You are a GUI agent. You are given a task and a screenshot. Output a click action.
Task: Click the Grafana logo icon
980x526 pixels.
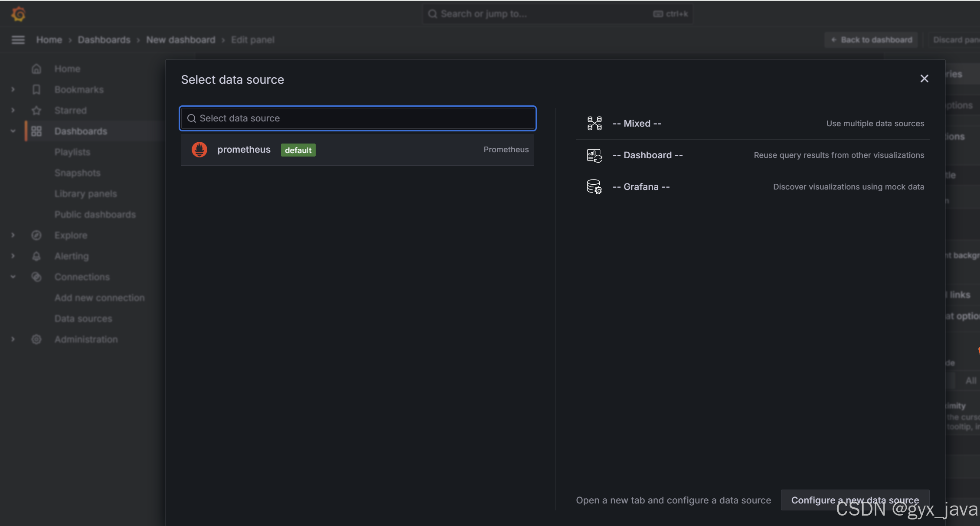tap(18, 14)
